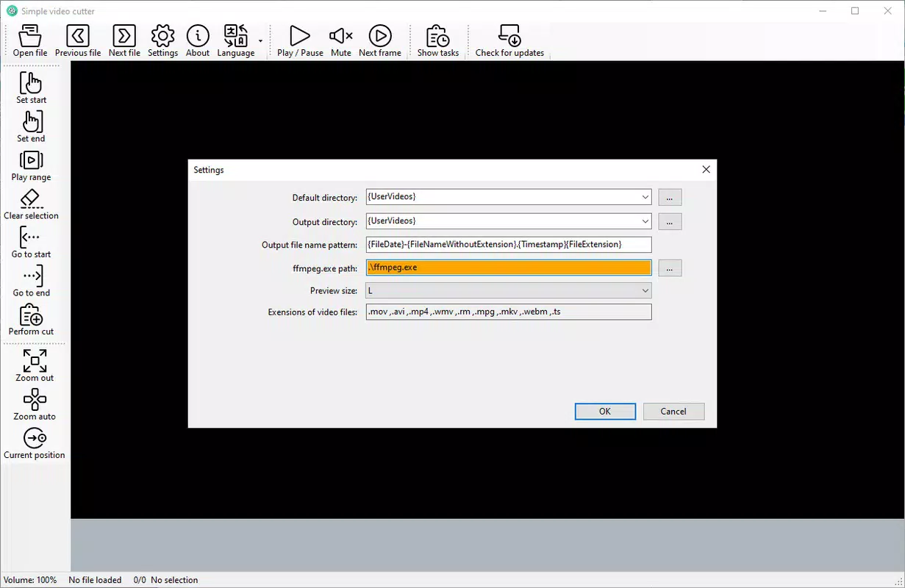Browse for ffmpeg.exe path
Screen dimensions: 905x588
coord(670,268)
